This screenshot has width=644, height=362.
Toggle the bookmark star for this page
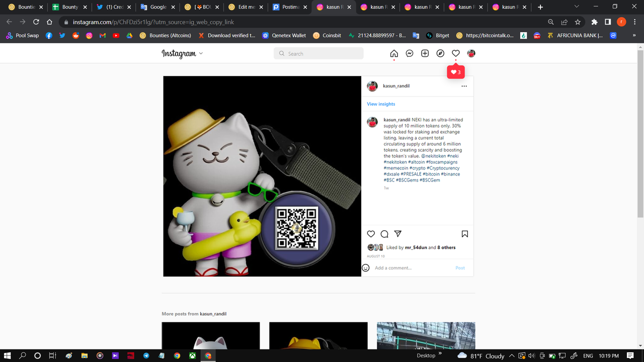[x=577, y=22]
